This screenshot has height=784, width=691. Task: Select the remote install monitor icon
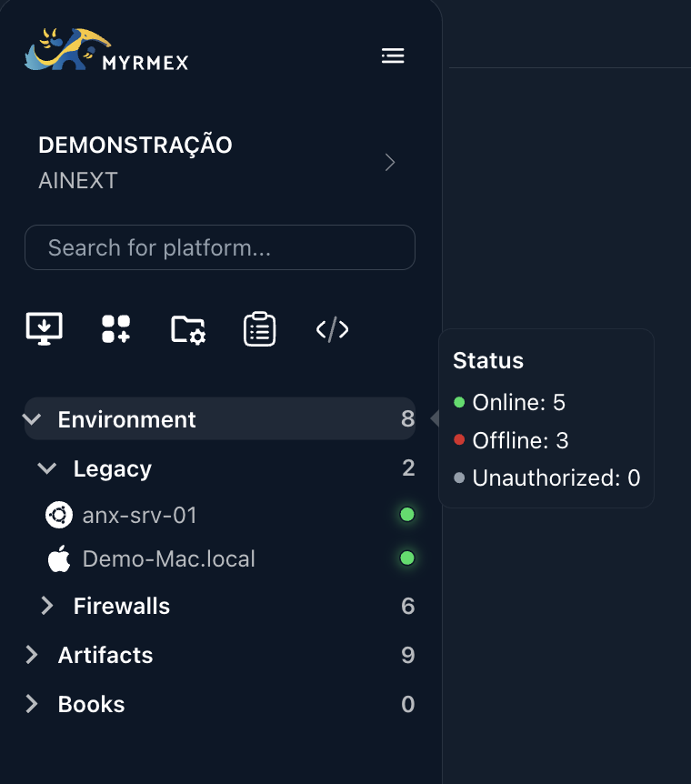(x=44, y=329)
